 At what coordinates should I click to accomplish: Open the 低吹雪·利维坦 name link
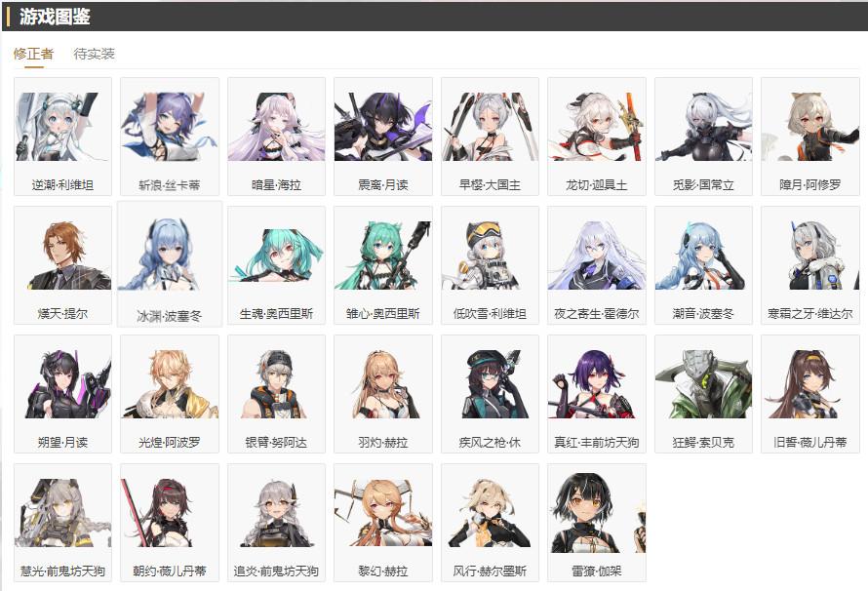click(490, 314)
